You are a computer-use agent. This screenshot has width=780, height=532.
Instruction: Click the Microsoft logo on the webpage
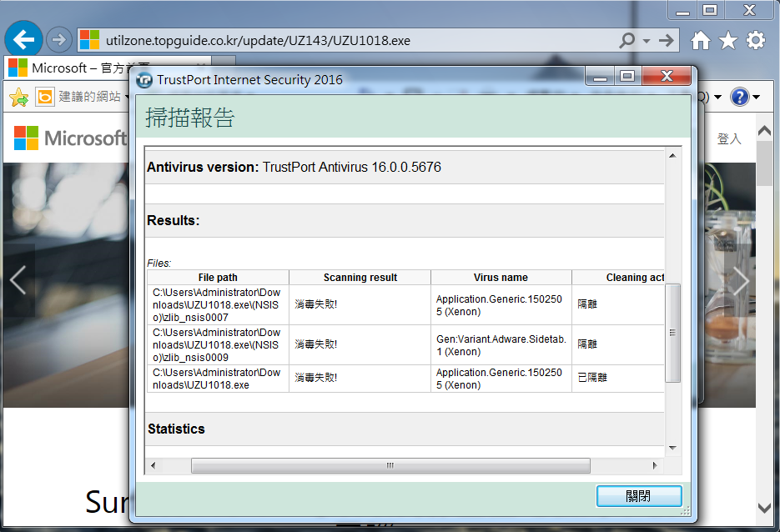click(x=70, y=138)
